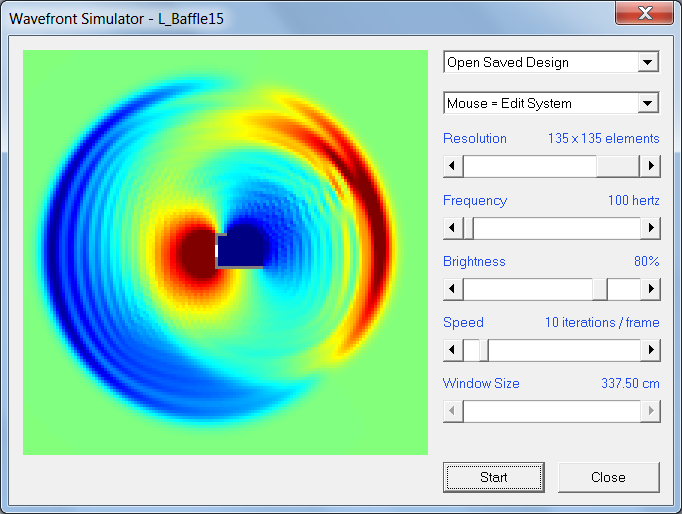Click the Frequency label
The image size is (682, 514).
(475, 200)
